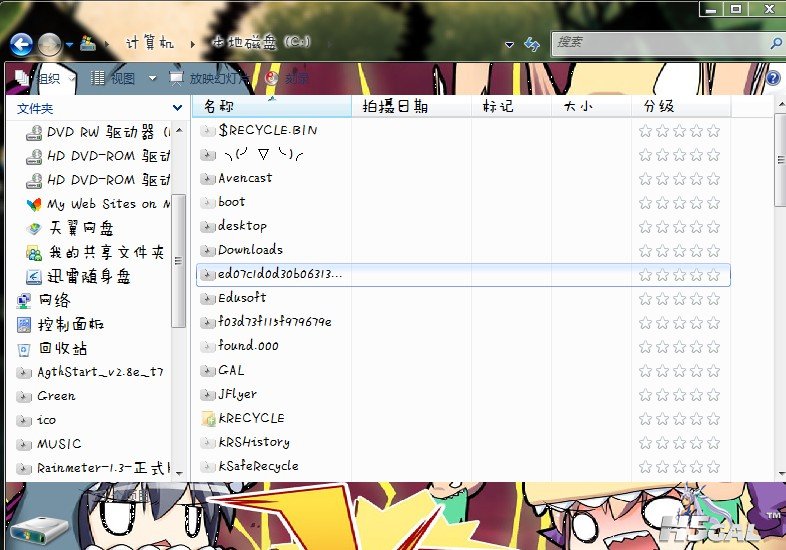Screen dimensions: 786x550
Task: Select DVD RW 驱动器 in folder tree
Action: 98,132
